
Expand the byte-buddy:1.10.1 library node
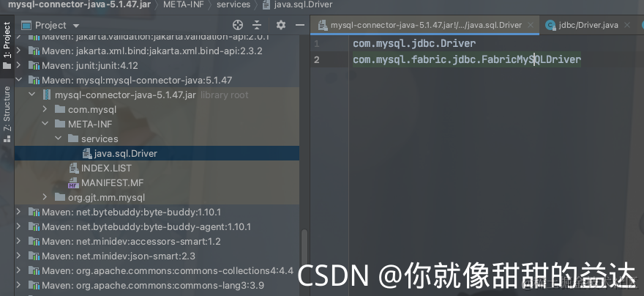[18, 212]
